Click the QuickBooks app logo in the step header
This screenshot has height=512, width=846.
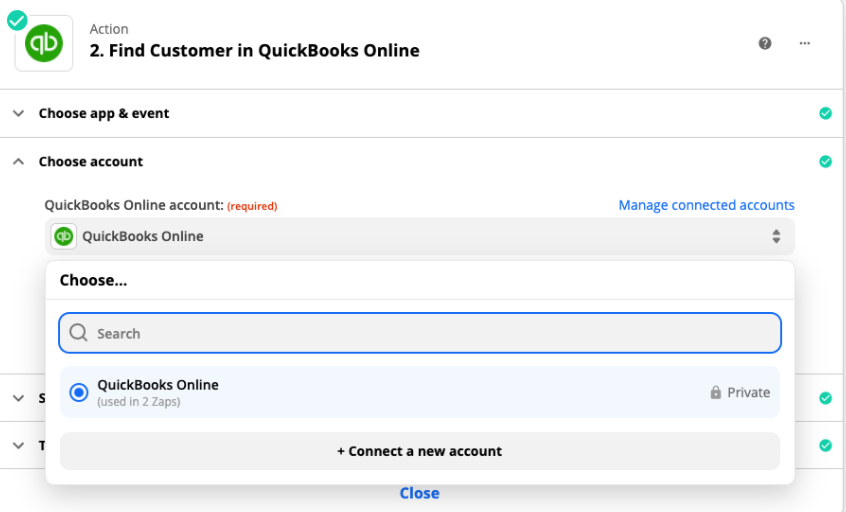coord(44,44)
